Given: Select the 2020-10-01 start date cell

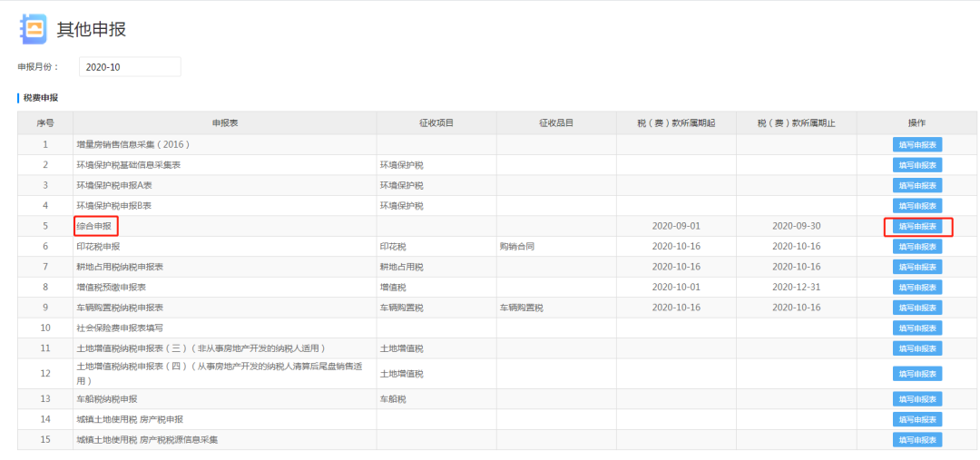Looking at the screenshot, I should click(x=676, y=287).
